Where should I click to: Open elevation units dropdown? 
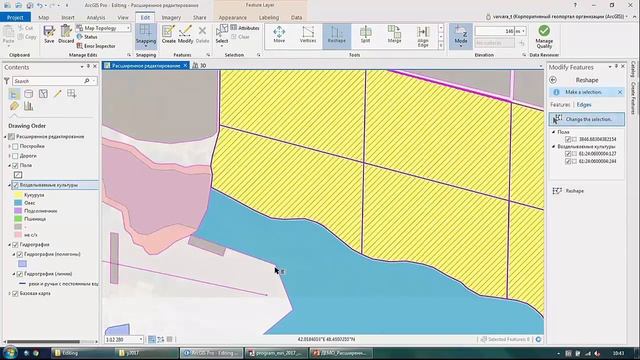point(523,31)
